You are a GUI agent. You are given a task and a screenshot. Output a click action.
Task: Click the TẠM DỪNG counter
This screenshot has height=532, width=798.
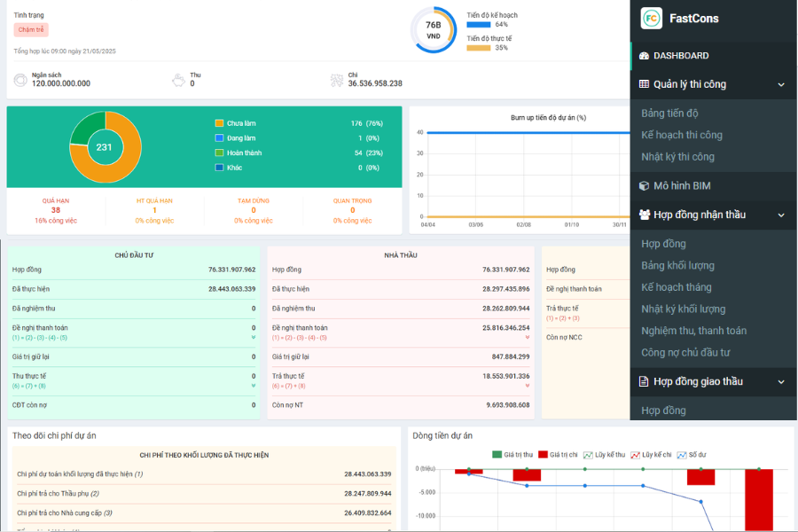click(x=254, y=210)
